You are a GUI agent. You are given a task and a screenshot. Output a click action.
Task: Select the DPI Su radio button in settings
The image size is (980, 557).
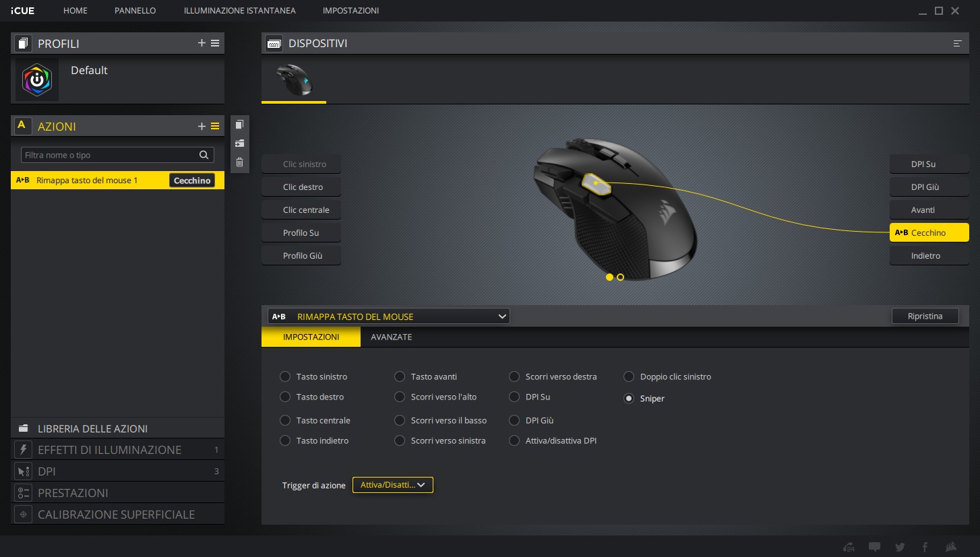point(514,397)
